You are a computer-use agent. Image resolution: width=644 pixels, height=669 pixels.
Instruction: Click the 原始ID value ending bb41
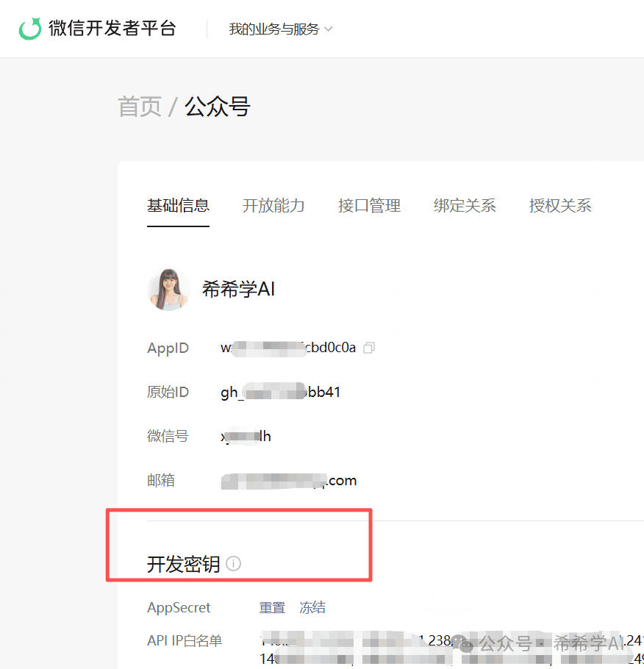[280, 392]
